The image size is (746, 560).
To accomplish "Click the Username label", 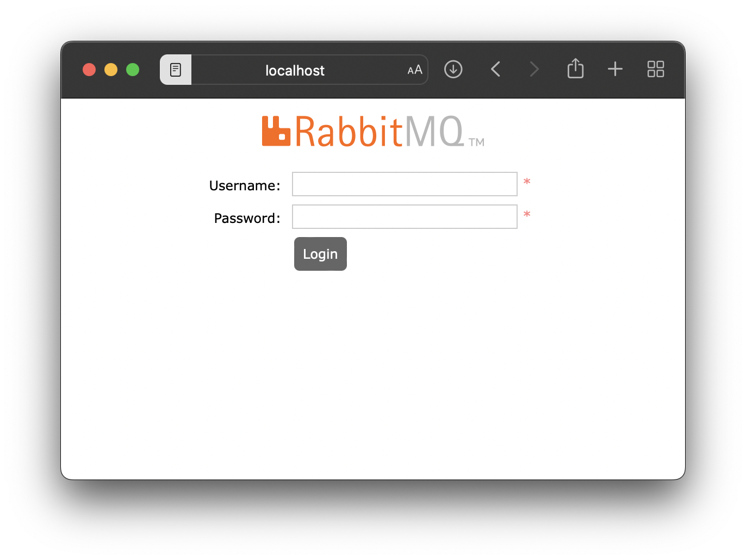I will (x=245, y=185).
